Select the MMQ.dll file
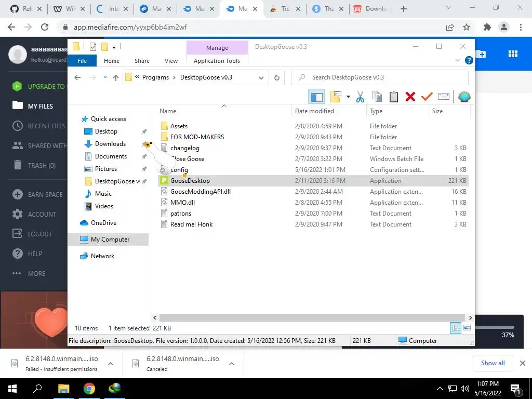532x399 pixels. pyautogui.click(x=182, y=203)
